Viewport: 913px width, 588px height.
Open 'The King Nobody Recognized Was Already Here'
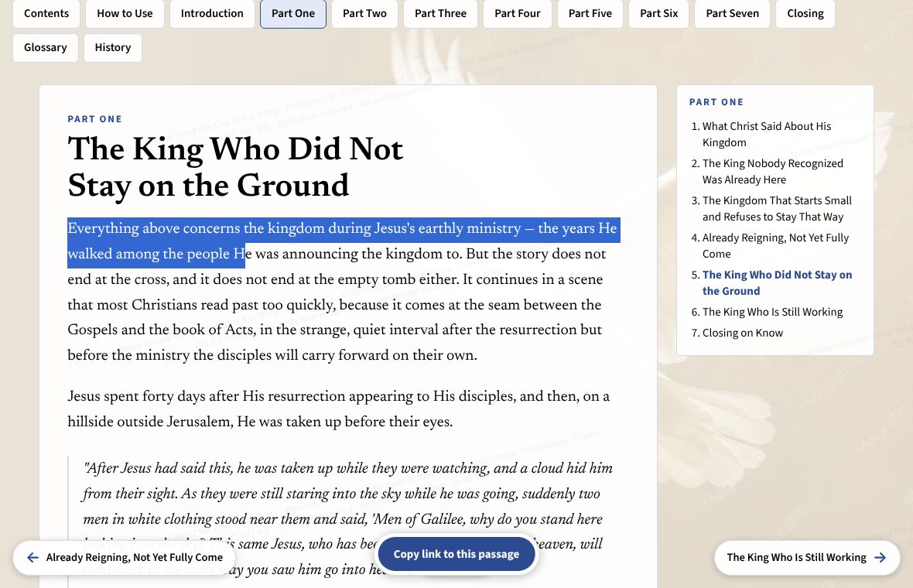(772, 172)
